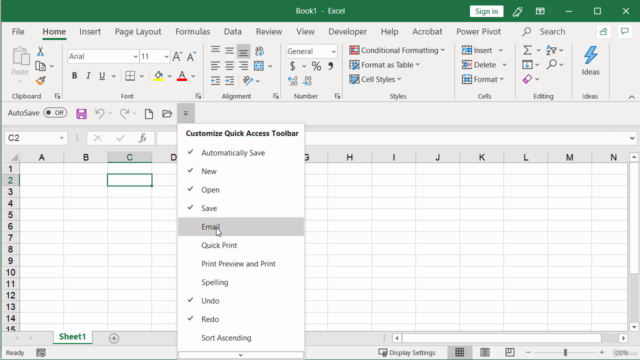
Task: Apply Percent Style format
Action: click(316, 66)
